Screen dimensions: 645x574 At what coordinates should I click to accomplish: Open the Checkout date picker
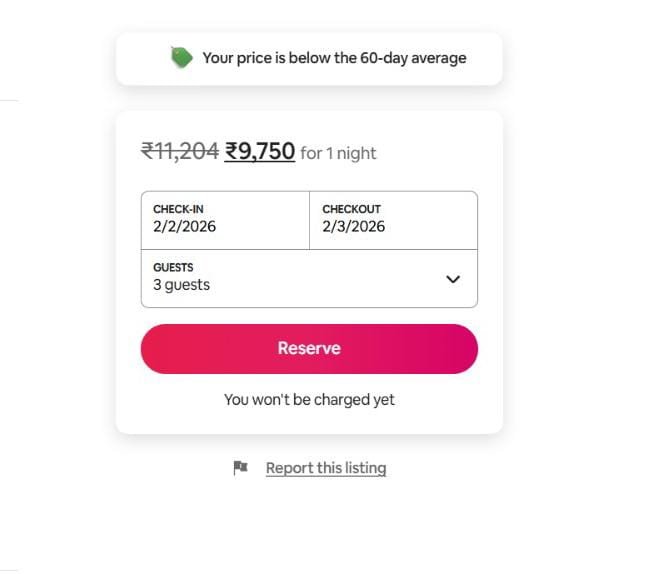(393, 219)
